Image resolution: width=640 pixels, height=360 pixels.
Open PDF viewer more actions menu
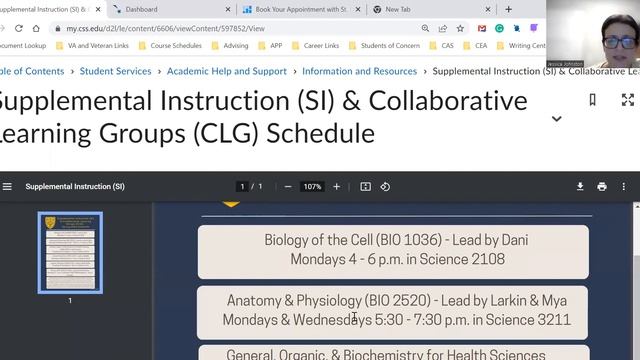(624, 187)
